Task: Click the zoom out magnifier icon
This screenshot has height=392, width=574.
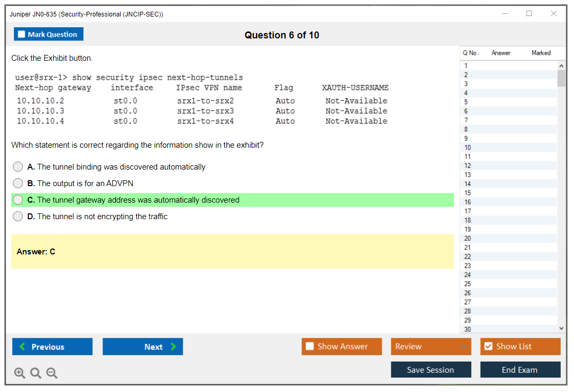Action: [52, 373]
